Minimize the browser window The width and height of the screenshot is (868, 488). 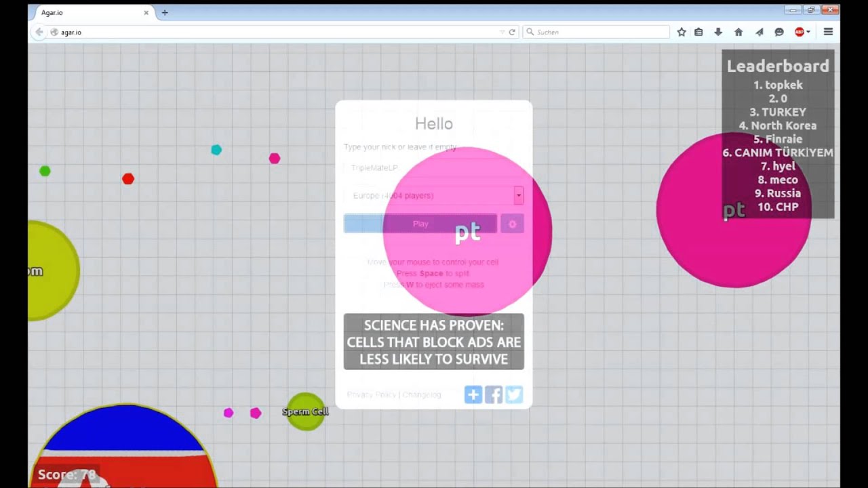click(793, 9)
